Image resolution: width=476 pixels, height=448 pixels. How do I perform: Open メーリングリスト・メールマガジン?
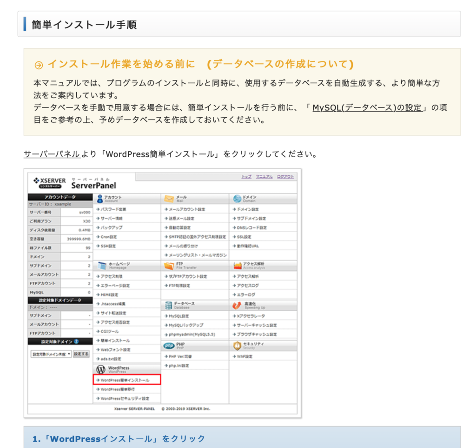click(198, 255)
